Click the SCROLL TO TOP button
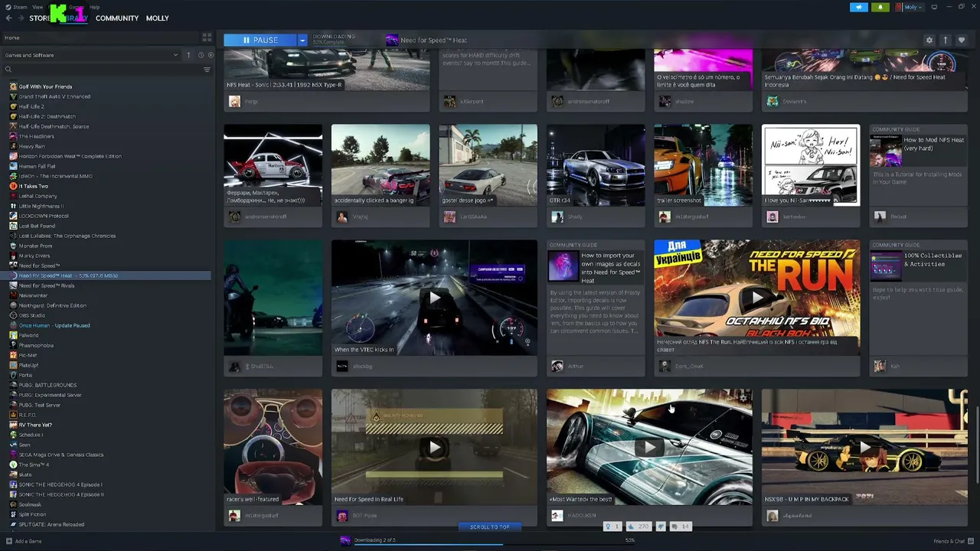This screenshot has height=551, width=980. pos(490,527)
